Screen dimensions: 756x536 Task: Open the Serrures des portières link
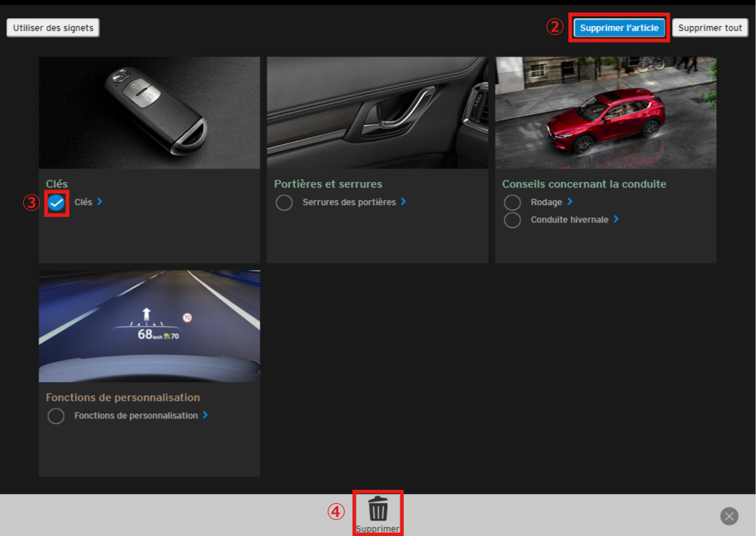coord(349,202)
